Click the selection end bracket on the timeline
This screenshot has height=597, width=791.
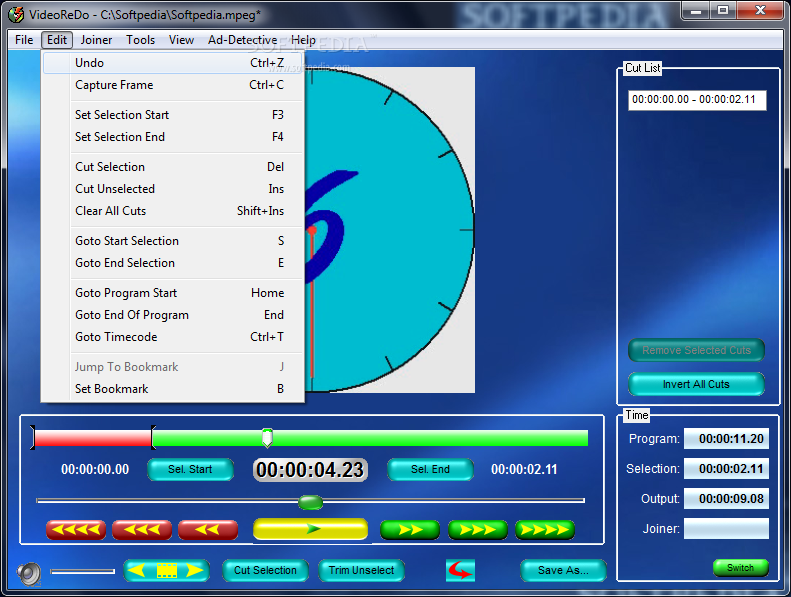[153, 438]
